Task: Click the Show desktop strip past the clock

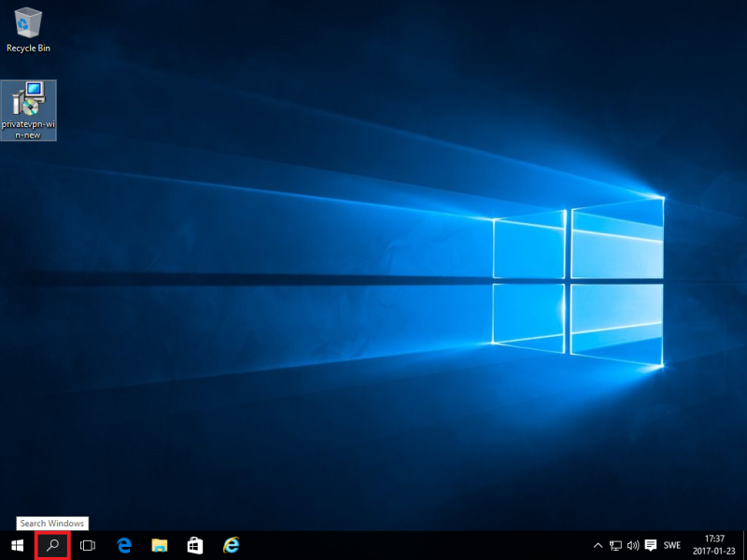Action: tap(744, 545)
